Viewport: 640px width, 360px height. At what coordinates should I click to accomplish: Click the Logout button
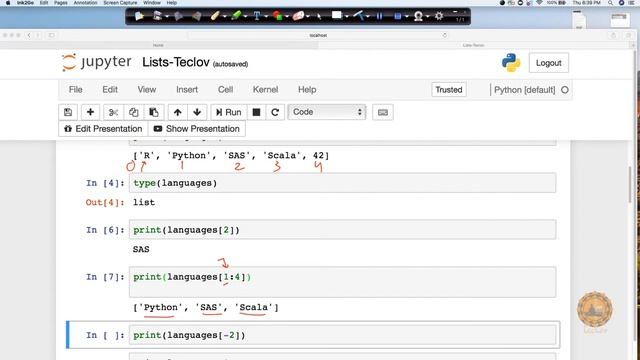point(549,63)
